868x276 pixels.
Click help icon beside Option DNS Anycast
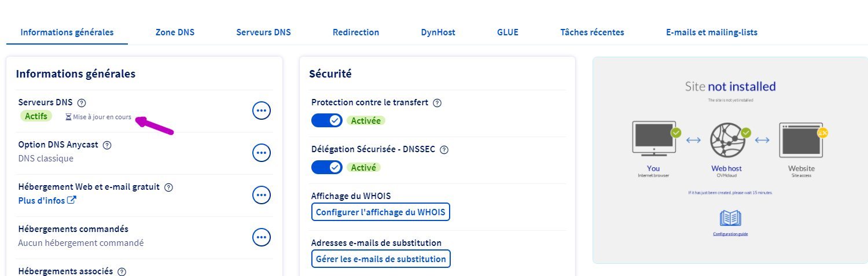(107, 145)
